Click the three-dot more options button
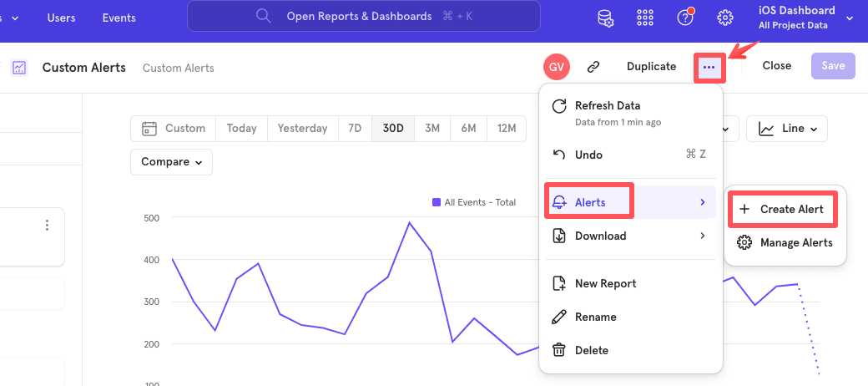Screen dimensions: 868x386 (x=709, y=66)
